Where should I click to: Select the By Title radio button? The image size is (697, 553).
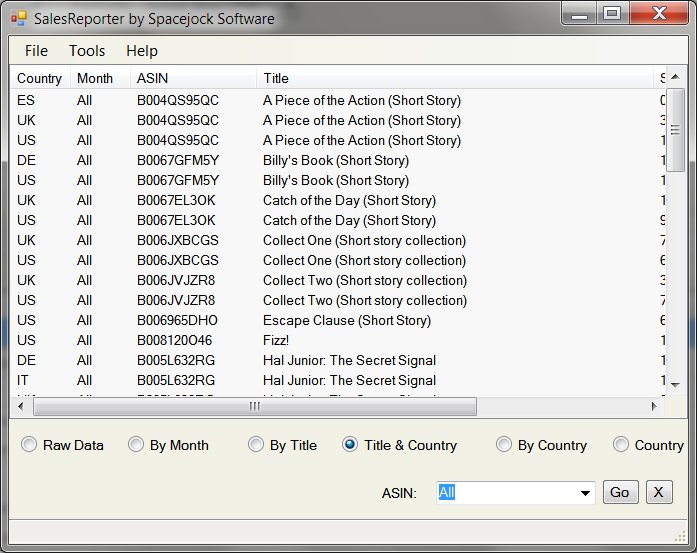click(x=283, y=445)
